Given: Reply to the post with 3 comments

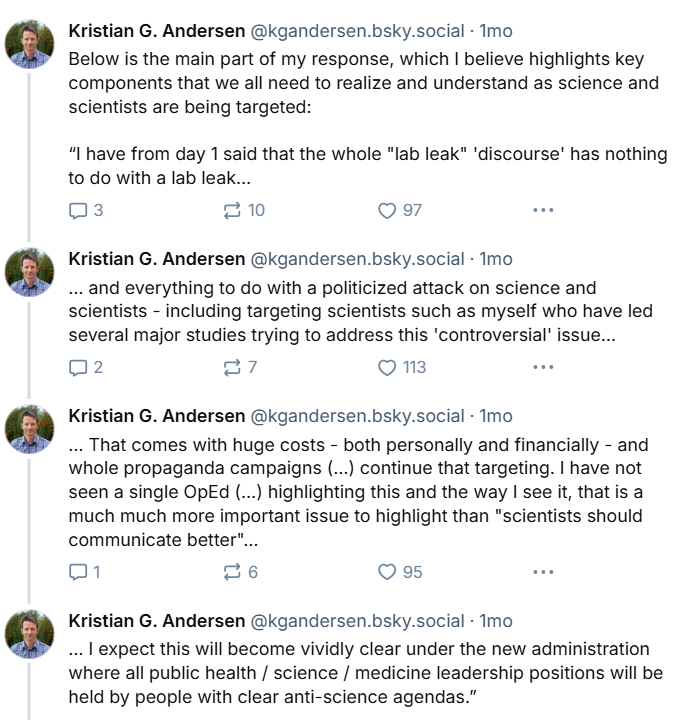Looking at the screenshot, I should tap(85, 210).
